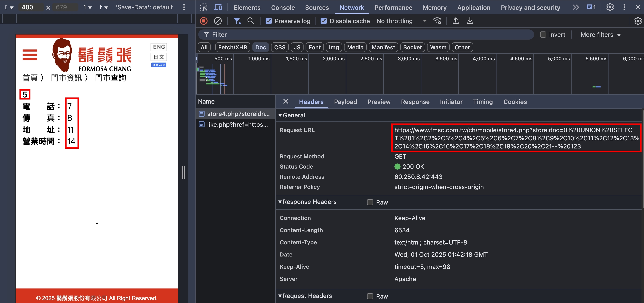Open the device dimensions dropdown

click(9, 7)
